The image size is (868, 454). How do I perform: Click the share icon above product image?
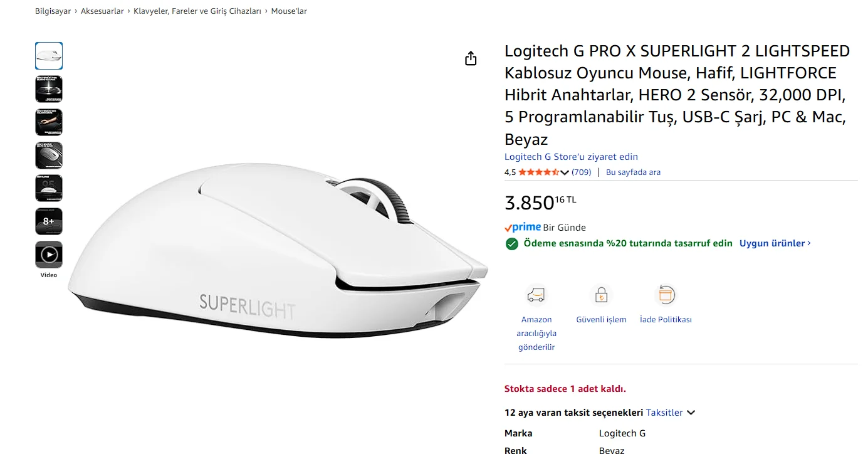pos(471,59)
